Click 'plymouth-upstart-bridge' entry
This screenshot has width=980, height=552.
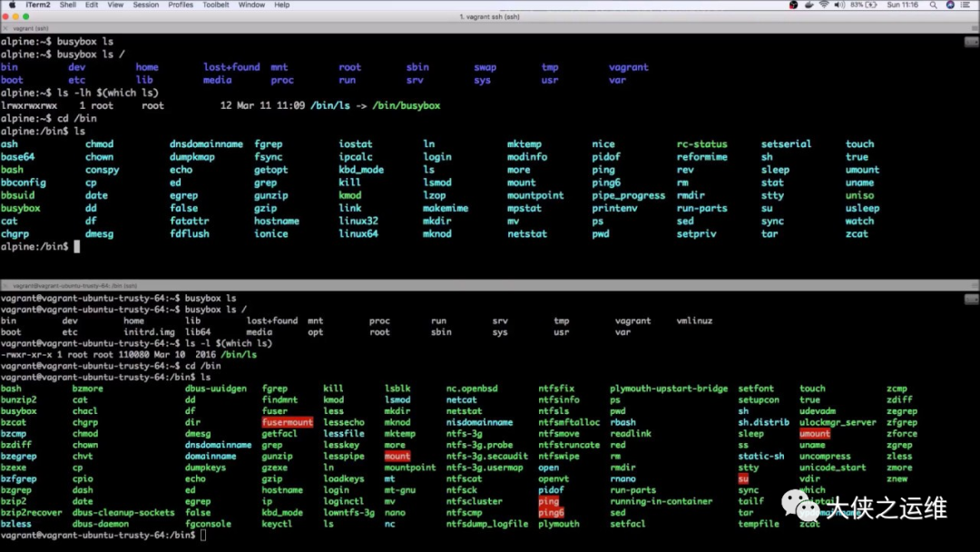[669, 389]
